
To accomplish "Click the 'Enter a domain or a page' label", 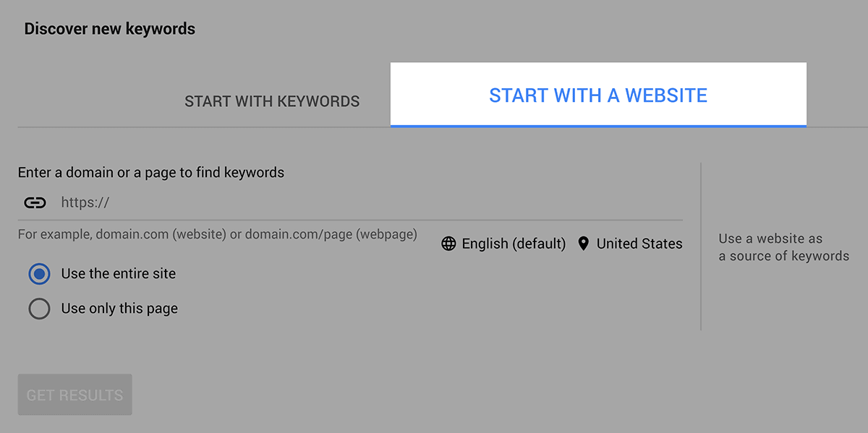I will pyautogui.click(x=151, y=173).
